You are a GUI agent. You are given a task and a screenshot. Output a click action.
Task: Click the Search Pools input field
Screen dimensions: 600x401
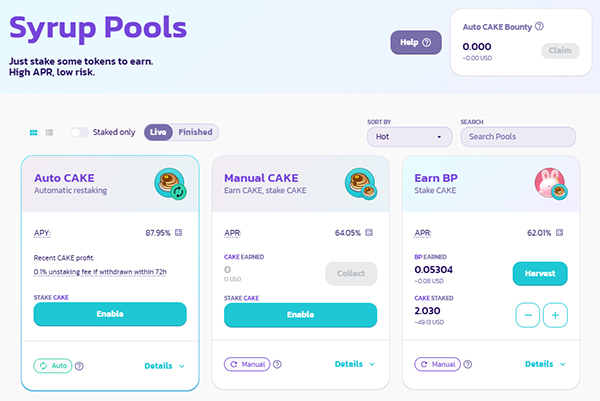pyautogui.click(x=518, y=137)
